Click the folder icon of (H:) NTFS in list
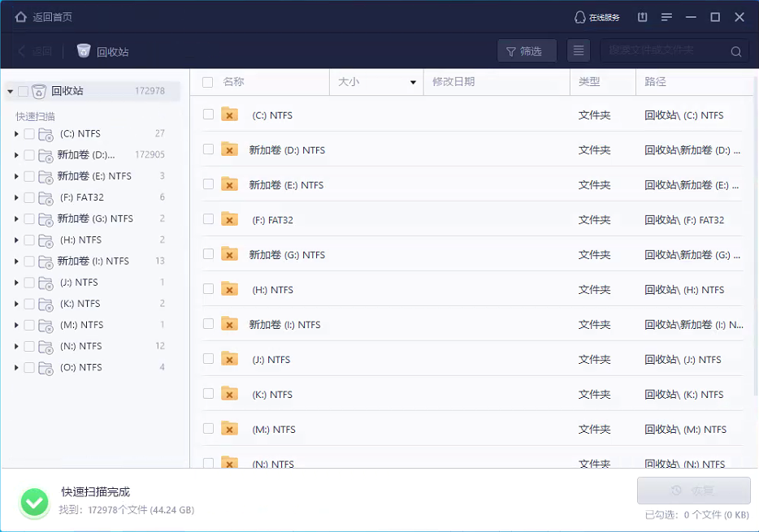The height and width of the screenshot is (532, 759). click(229, 288)
